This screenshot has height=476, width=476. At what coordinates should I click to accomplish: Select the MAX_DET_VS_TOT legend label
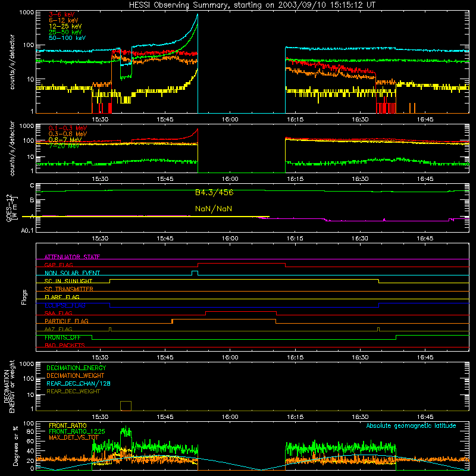click(74, 437)
